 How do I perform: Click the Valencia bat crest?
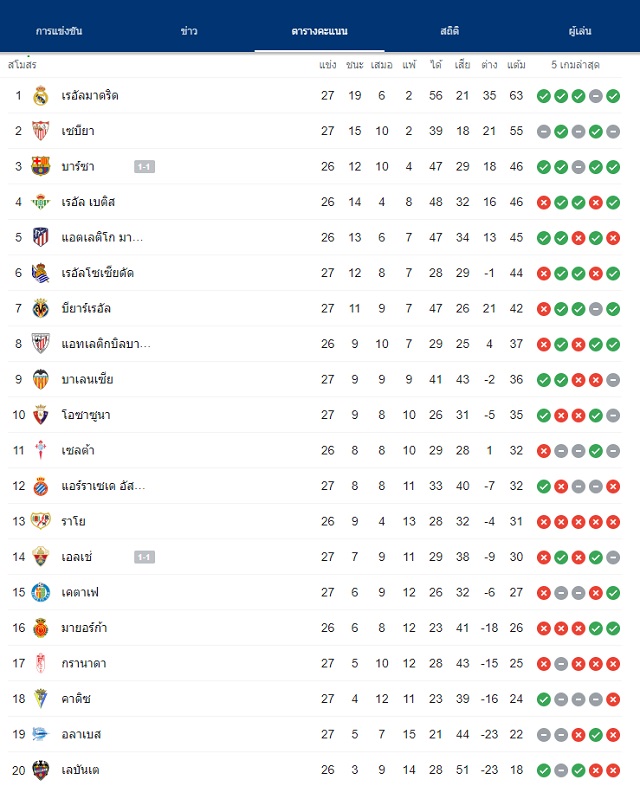pyautogui.click(x=41, y=380)
